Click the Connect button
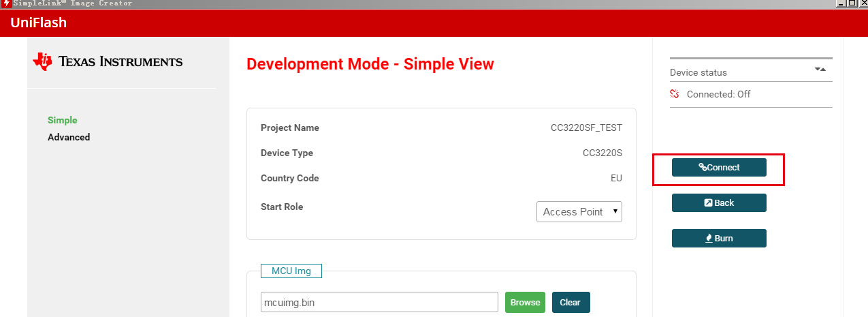The image size is (868, 317). coord(719,167)
